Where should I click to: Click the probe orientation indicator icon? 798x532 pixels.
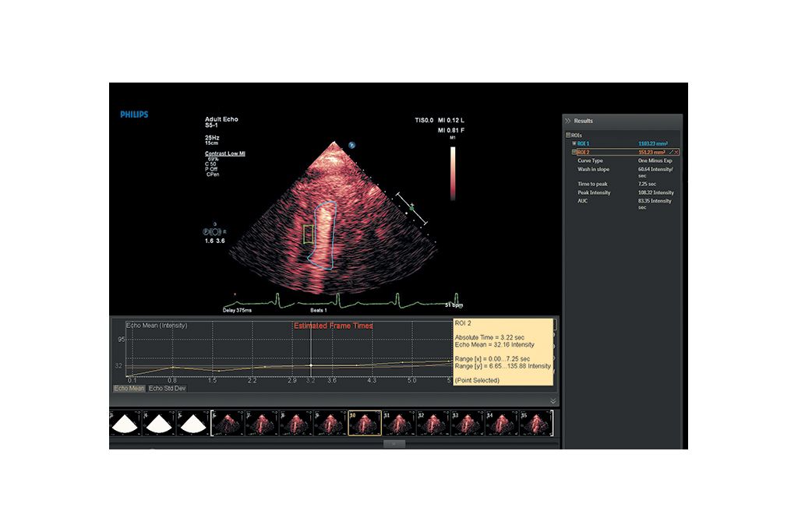[215, 232]
